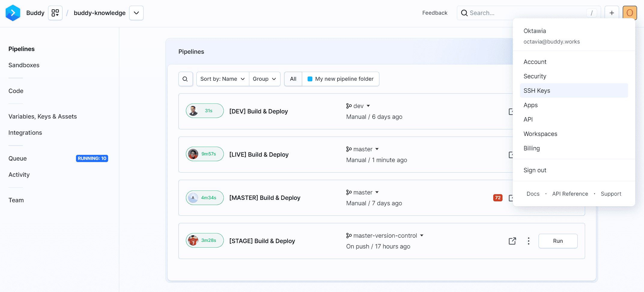Open the STAGE pipeline three-dot menu

(529, 241)
